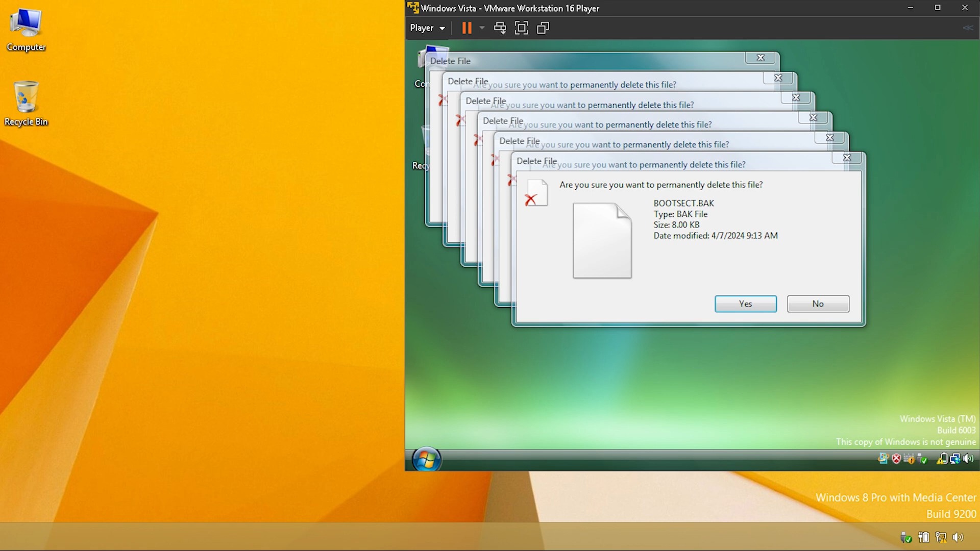This screenshot has height=551, width=980.
Task: Click the Windows 8 host volume tray icon
Action: [x=958, y=537]
